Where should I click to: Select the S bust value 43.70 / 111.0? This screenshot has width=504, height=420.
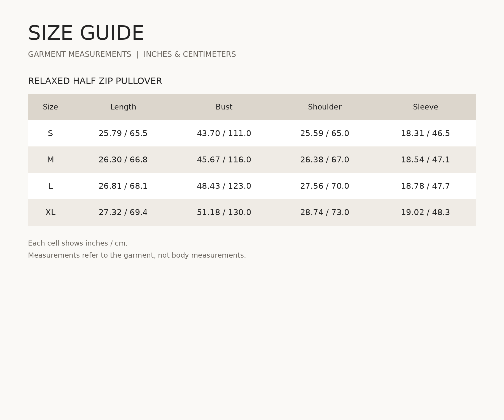pos(224,133)
